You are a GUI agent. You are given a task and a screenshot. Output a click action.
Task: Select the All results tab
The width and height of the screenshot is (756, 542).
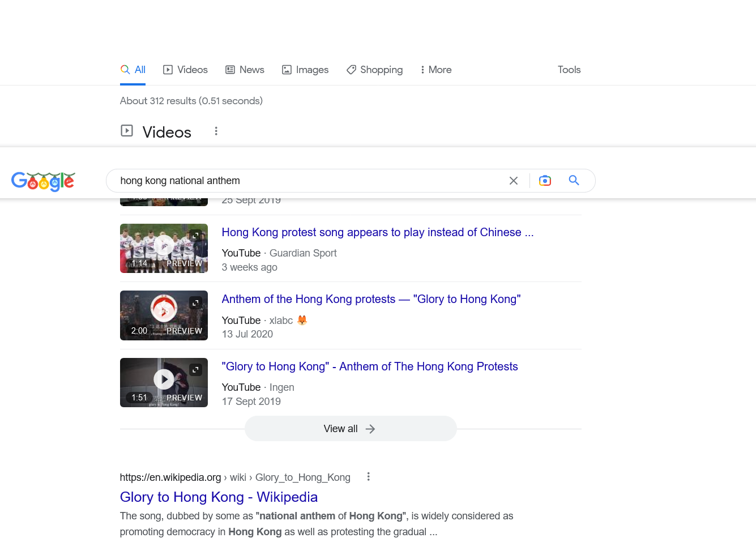133,70
